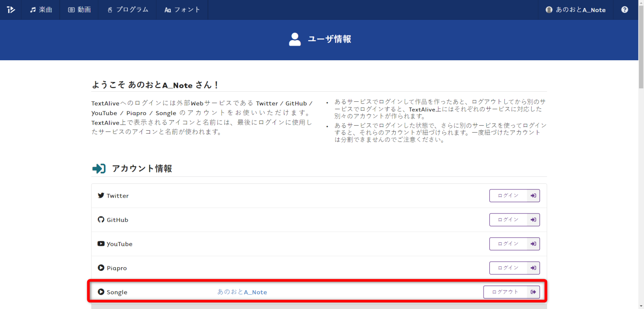Viewport: 644px width, 309px height.
Task: Click the green arrow icon beside アカウント情報
Action: tap(98, 168)
